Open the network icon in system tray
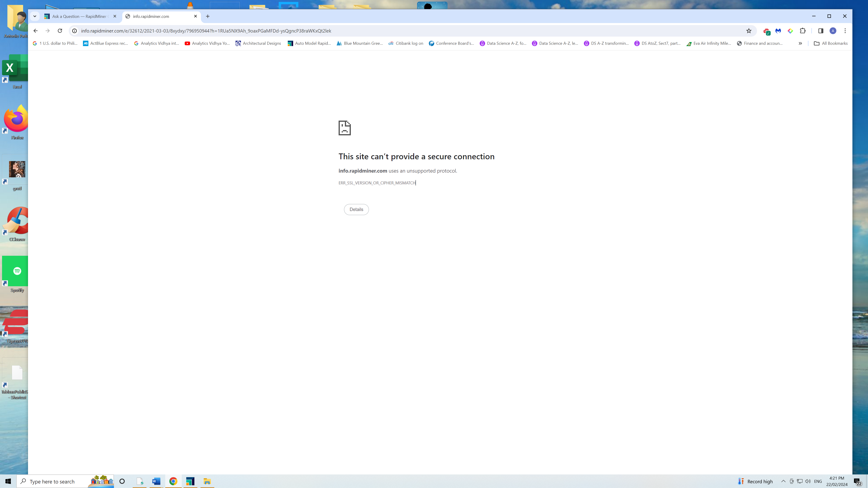This screenshot has width=868, height=488. pyautogui.click(x=800, y=481)
